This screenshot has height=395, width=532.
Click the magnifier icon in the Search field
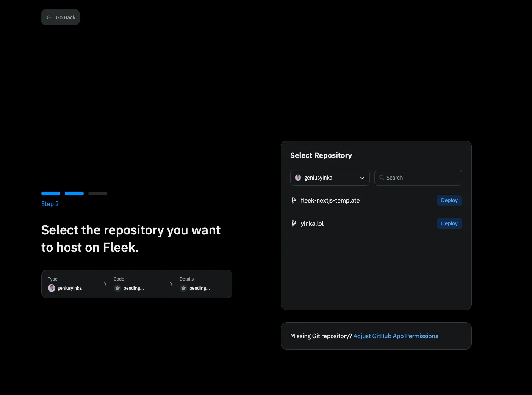coord(382,178)
